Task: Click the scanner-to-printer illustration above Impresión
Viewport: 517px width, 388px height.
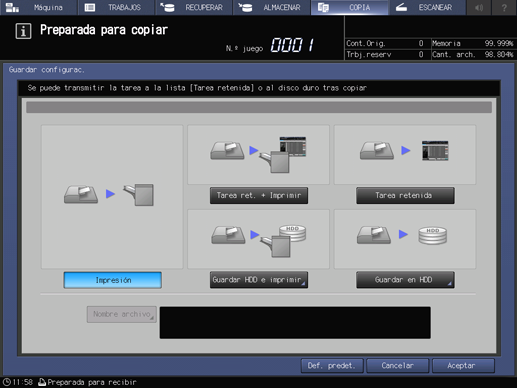Action: pyautogui.click(x=112, y=197)
